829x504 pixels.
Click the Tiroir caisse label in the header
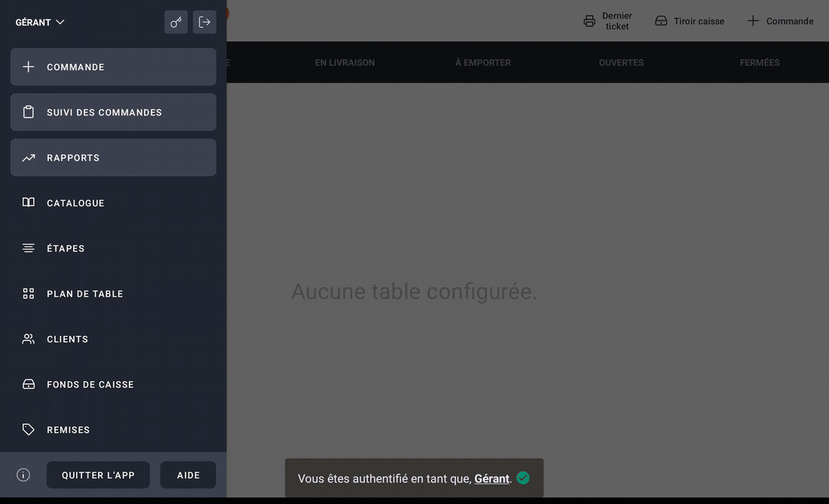(x=699, y=21)
